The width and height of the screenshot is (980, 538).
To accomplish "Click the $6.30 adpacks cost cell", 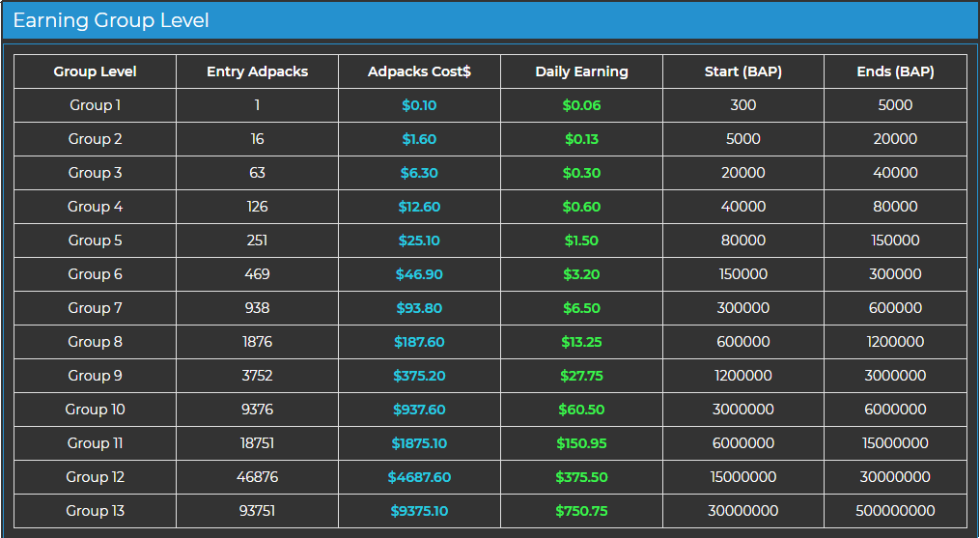I will pyautogui.click(x=419, y=173).
